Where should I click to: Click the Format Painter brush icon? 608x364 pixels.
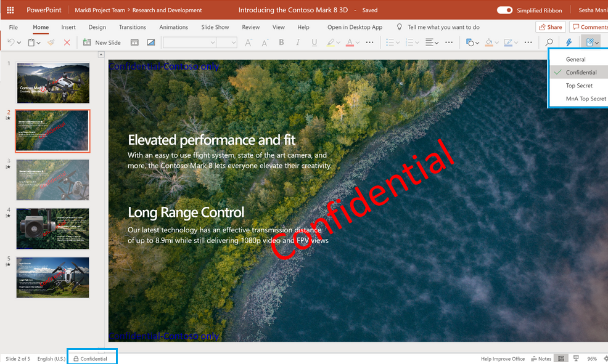(x=51, y=42)
